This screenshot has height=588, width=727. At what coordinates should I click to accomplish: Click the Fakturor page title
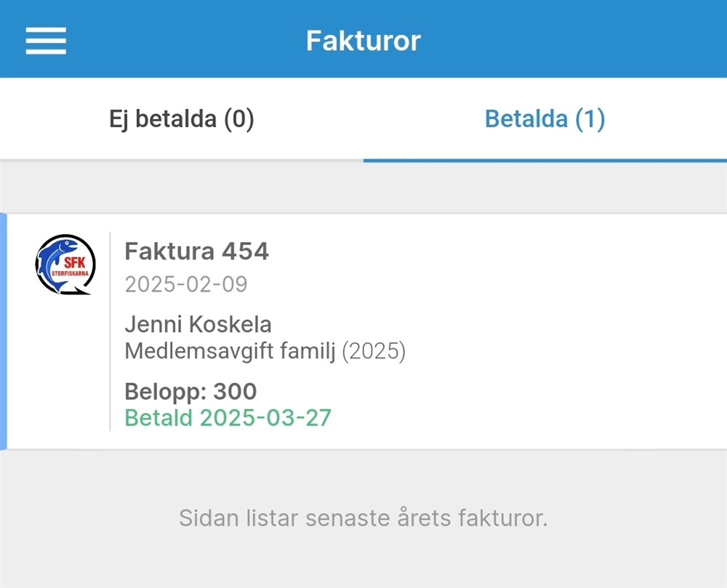[x=363, y=40]
